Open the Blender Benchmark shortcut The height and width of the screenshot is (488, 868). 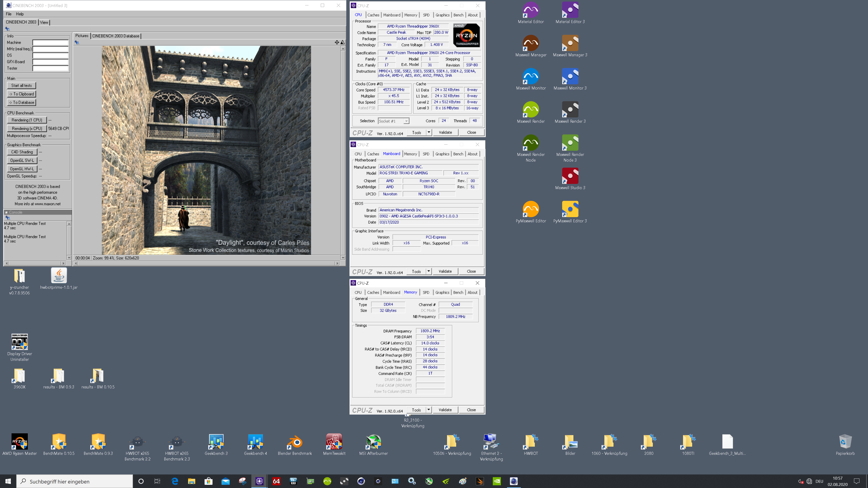(x=295, y=445)
